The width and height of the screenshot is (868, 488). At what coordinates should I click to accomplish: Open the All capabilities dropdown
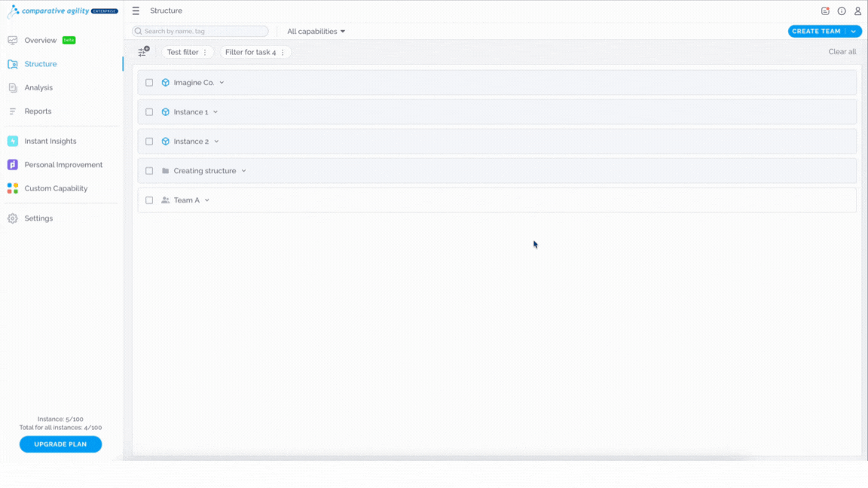(316, 31)
